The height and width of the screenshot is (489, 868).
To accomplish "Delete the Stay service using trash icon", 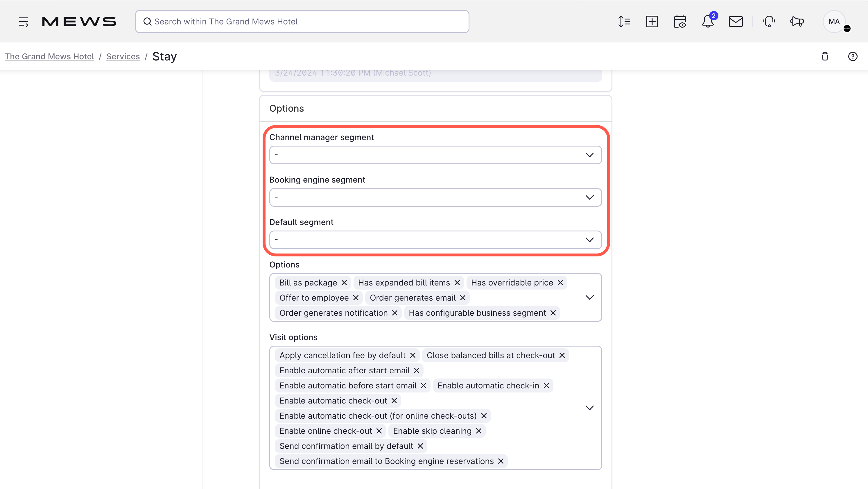I will (825, 56).
